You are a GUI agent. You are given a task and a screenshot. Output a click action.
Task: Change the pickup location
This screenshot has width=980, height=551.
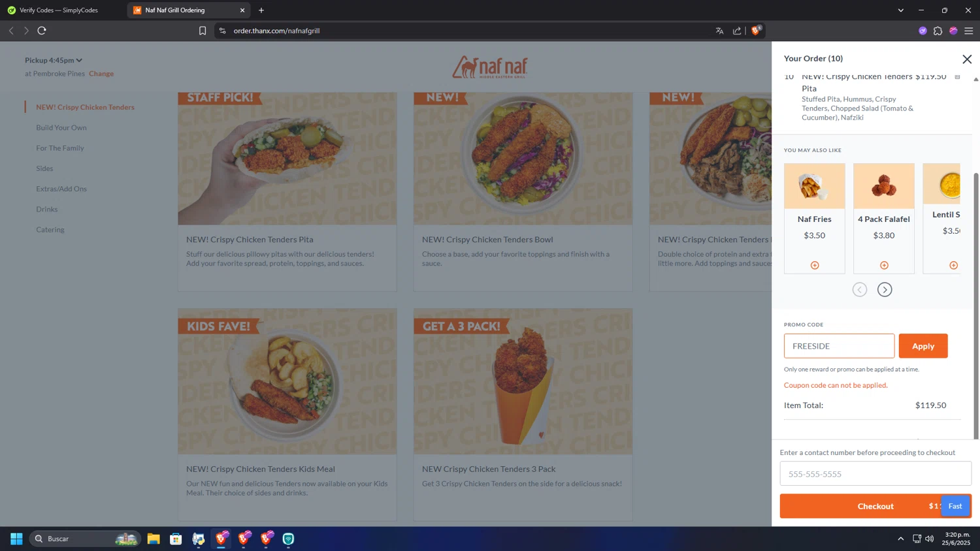pos(101,74)
